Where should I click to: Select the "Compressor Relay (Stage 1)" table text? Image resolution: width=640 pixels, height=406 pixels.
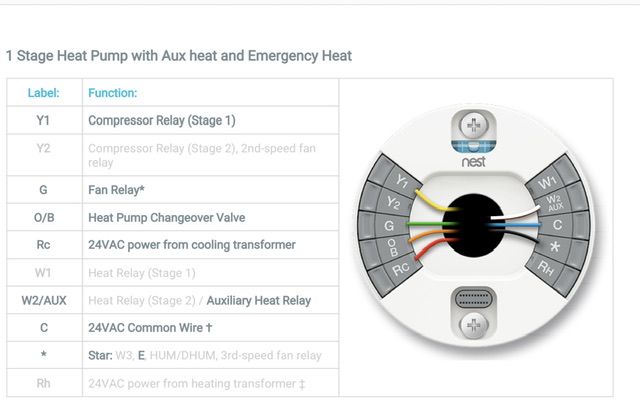[161, 121]
